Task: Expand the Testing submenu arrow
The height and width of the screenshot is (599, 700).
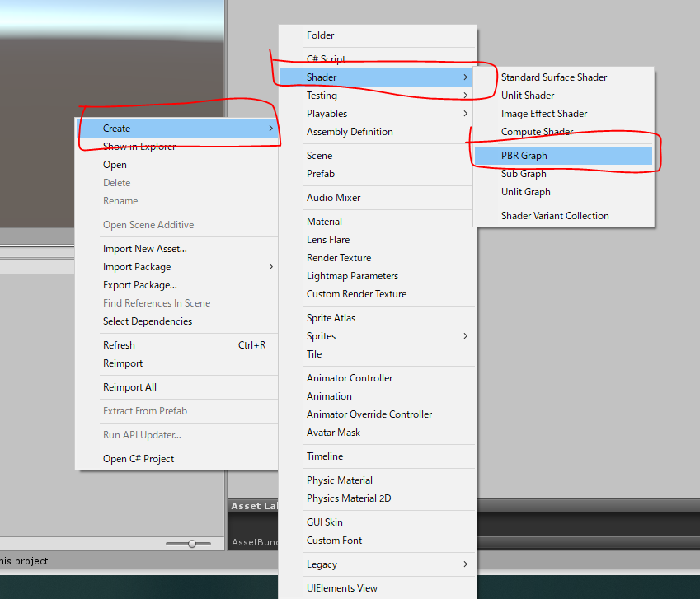Action: [x=465, y=95]
